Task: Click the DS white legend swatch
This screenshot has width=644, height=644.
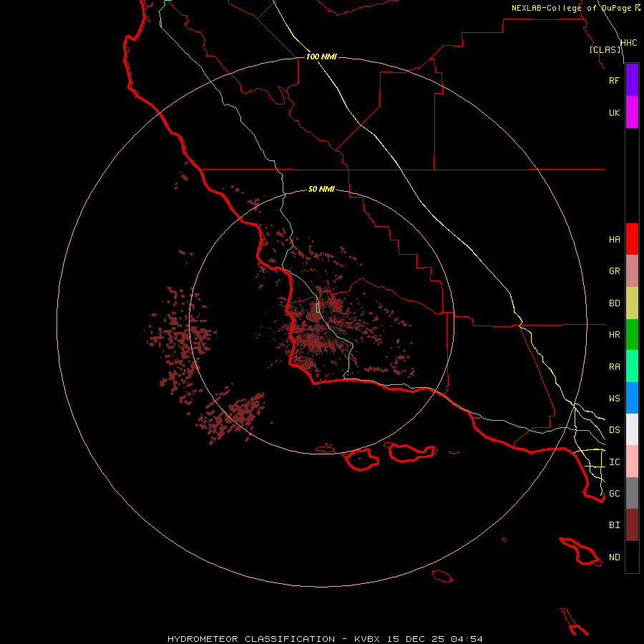Action: [x=632, y=429]
